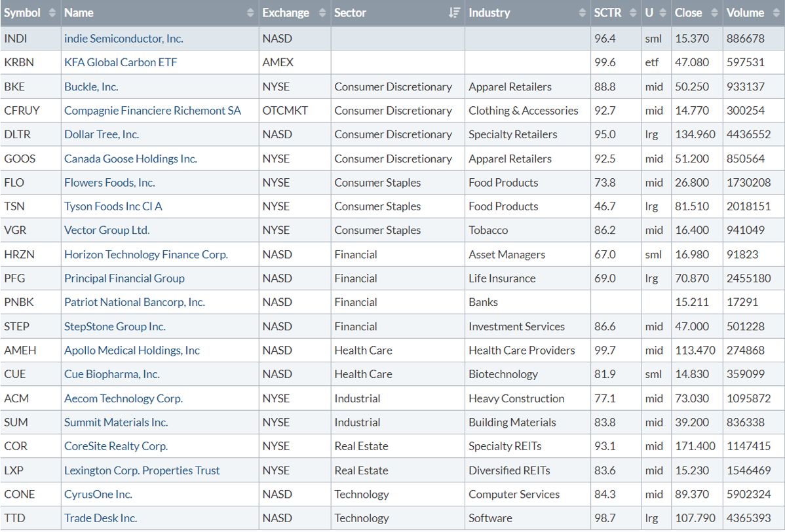The width and height of the screenshot is (785, 532).
Task: Click the sort arrows in Symbol column header
Action: [52, 13]
